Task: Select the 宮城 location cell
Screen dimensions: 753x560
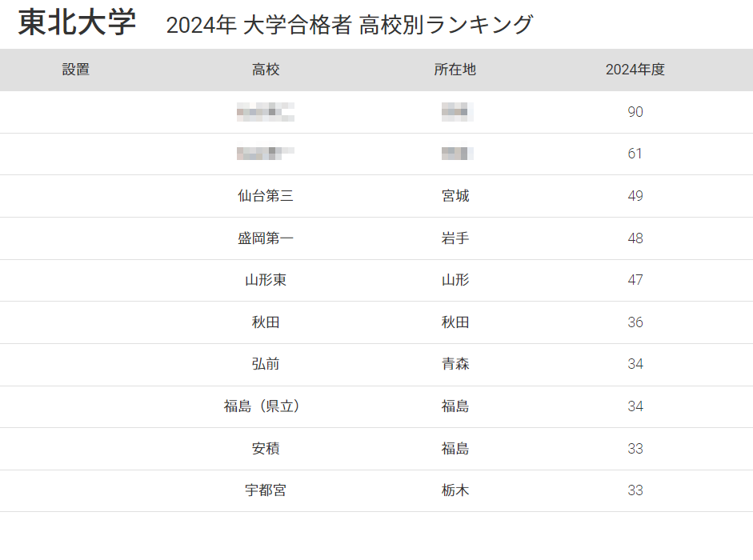Action: coord(455,196)
